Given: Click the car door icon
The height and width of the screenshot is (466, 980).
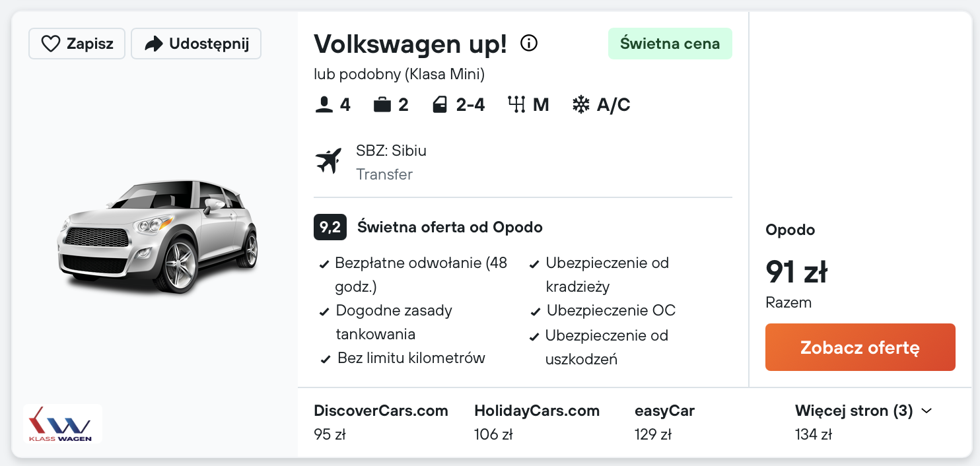Looking at the screenshot, I should click(440, 105).
